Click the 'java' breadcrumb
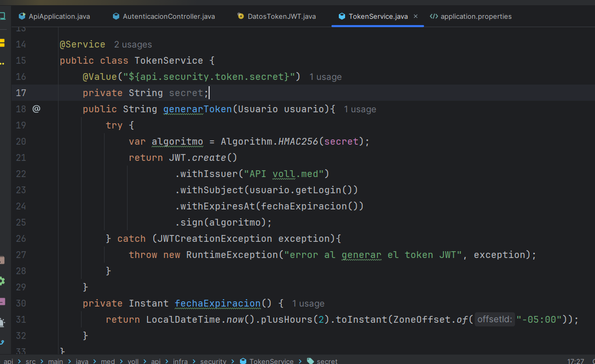Image resolution: width=595 pixels, height=364 pixels. click(82, 361)
